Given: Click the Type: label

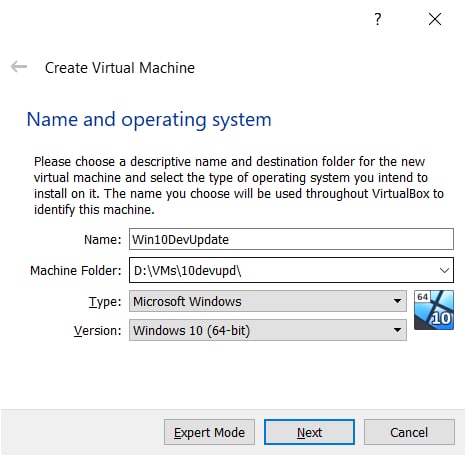Looking at the screenshot, I should click(x=105, y=302).
